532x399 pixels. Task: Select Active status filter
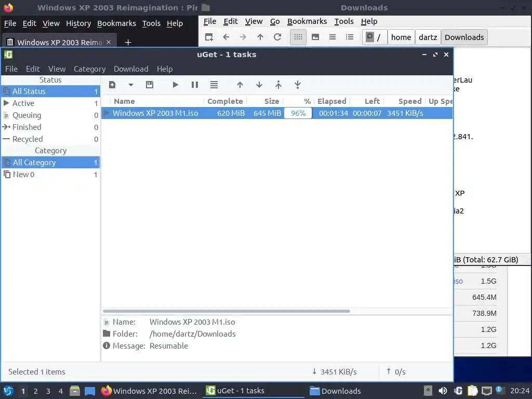[x=50, y=103]
